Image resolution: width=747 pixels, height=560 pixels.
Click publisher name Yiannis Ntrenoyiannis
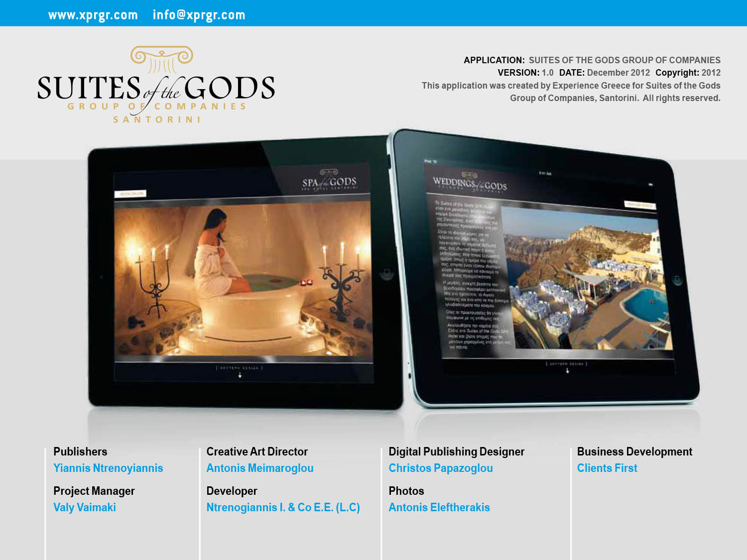108,468
